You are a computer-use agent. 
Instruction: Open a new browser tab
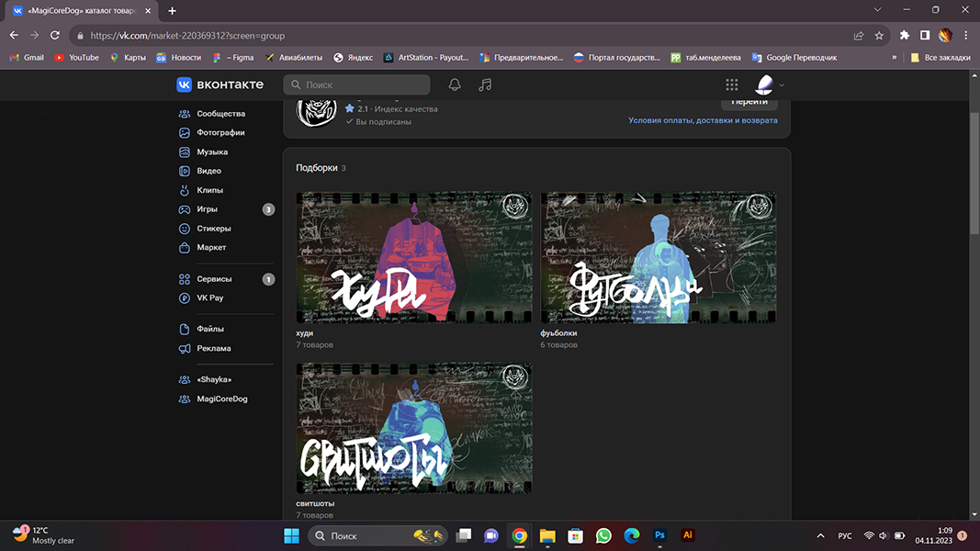pyautogui.click(x=172, y=11)
